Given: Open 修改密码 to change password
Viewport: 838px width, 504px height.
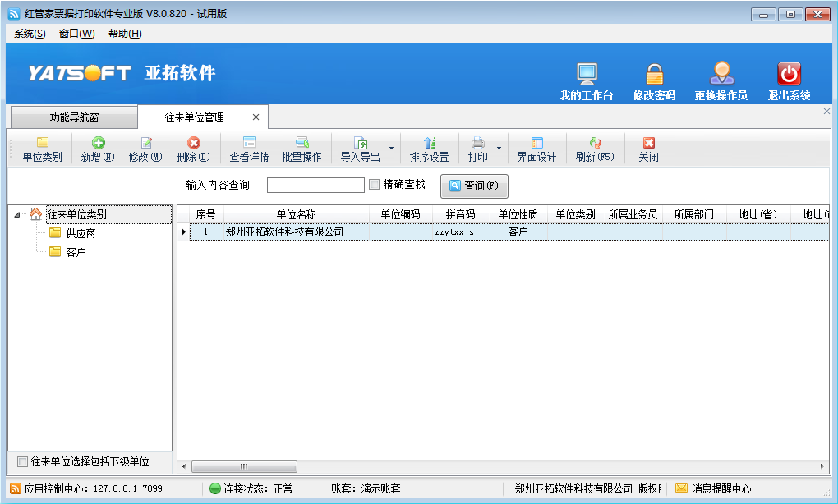Looking at the screenshot, I should tap(655, 78).
